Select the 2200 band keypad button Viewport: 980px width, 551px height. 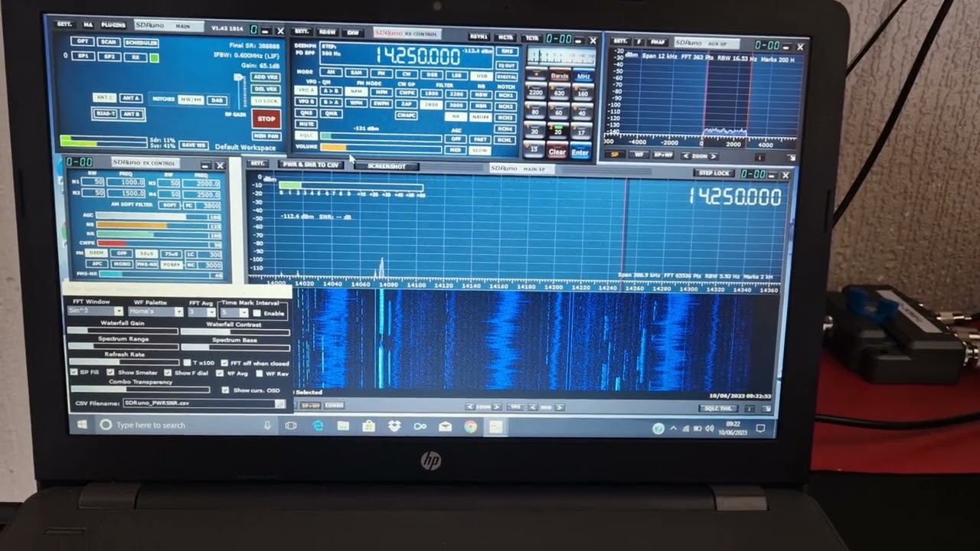click(535, 93)
